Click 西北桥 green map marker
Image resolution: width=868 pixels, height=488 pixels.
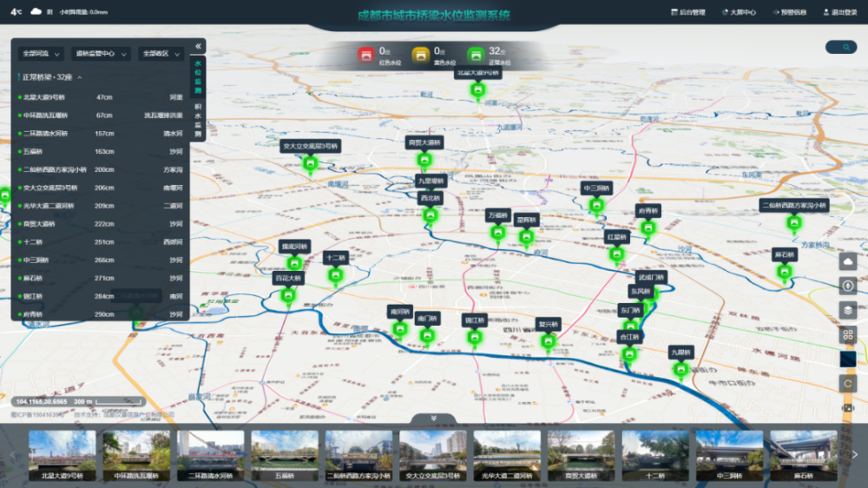tap(431, 215)
